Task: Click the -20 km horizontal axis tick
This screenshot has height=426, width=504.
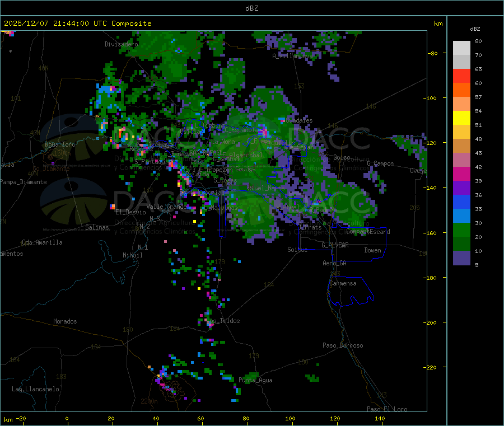Action: coord(21,419)
